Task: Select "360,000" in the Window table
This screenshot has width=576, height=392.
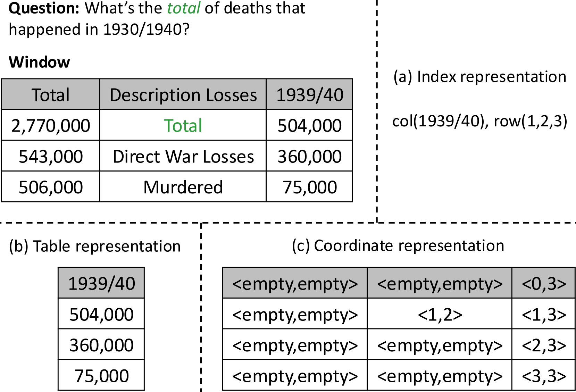Action: pyautogui.click(x=309, y=156)
